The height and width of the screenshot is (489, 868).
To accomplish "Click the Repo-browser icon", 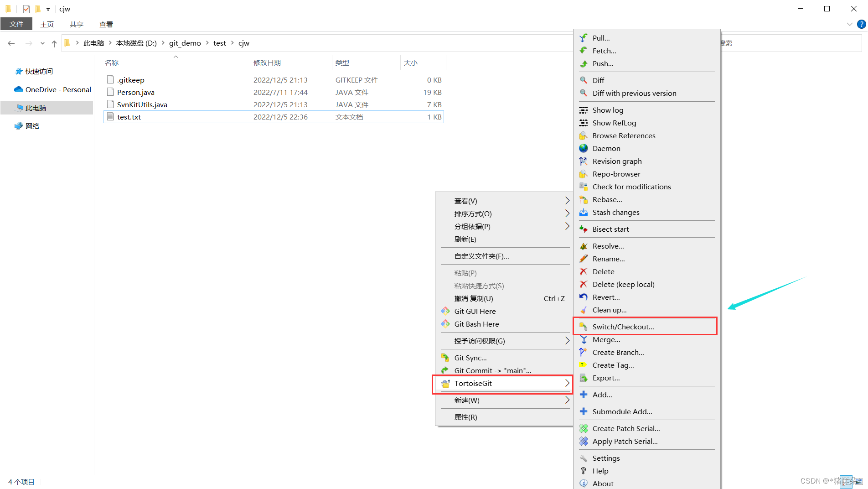I will point(584,174).
